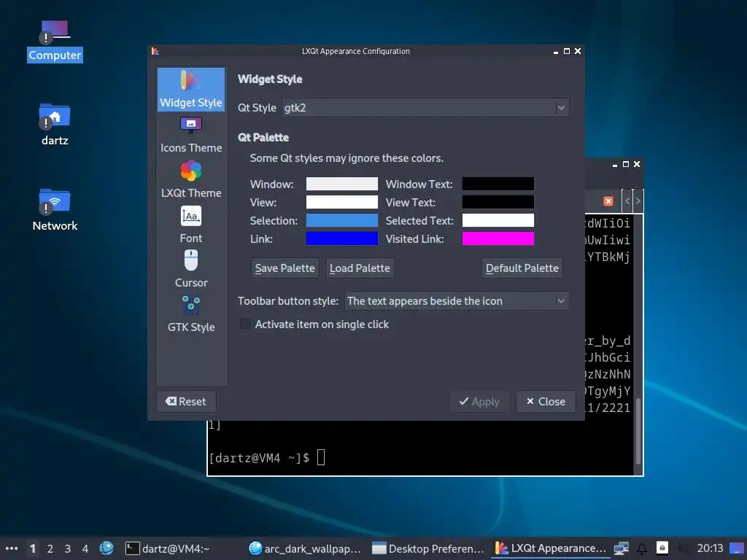Enable Activate item on single click
Image resolution: width=747 pixels, height=560 pixels.
click(245, 324)
